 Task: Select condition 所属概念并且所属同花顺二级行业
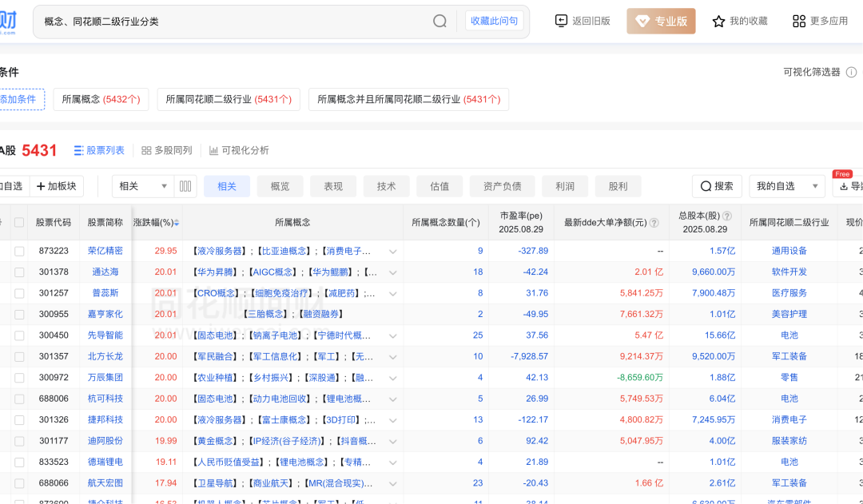(x=408, y=99)
